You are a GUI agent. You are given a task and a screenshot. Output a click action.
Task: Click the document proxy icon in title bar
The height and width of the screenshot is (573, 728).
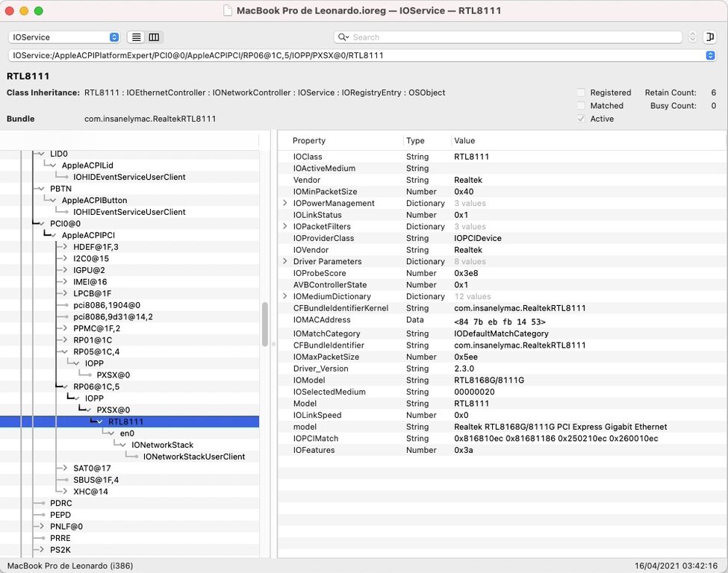[x=228, y=10]
